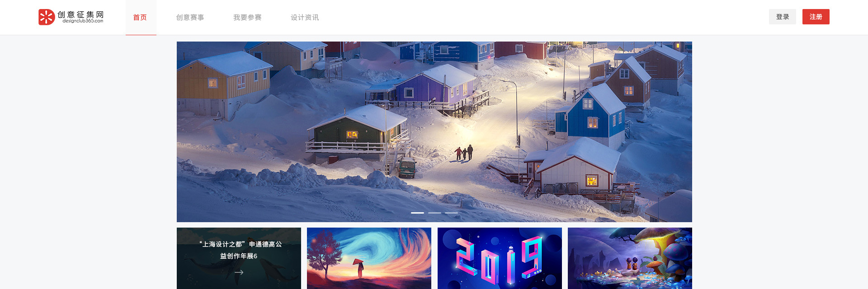Screen dimensions: 868x289
Task: Open the 创意赛事 menu item
Action: [x=190, y=17]
